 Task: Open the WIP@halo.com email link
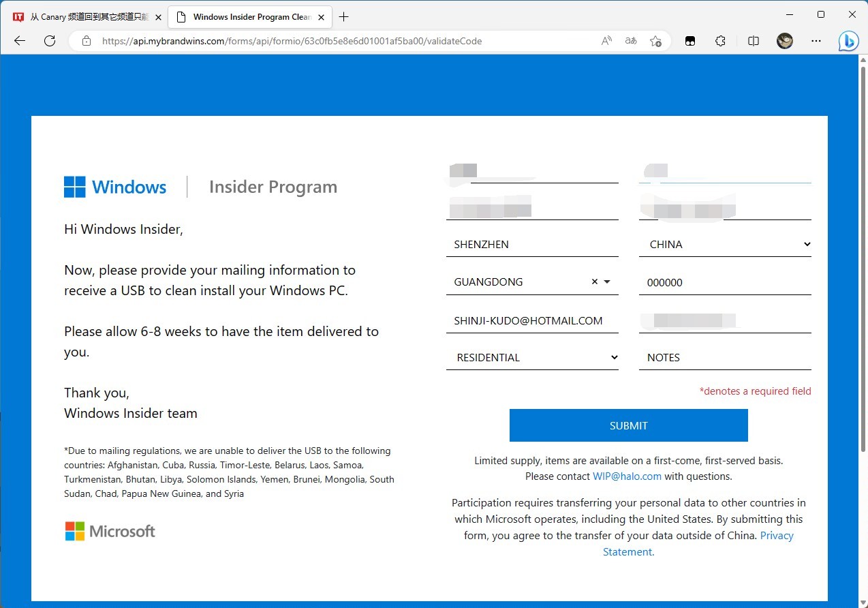[627, 476]
